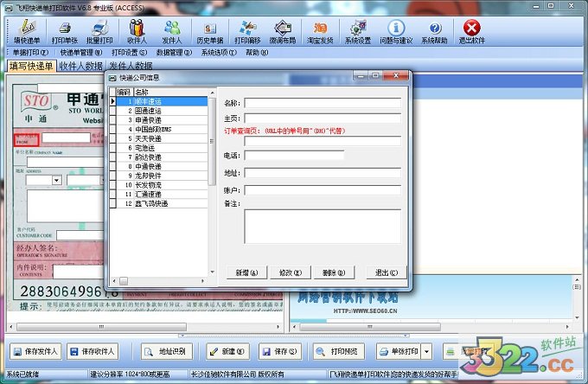Open the 填快递单 toolbar icon
Image resolution: width=588 pixels, height=384 pixels.
tap(27, 31)
